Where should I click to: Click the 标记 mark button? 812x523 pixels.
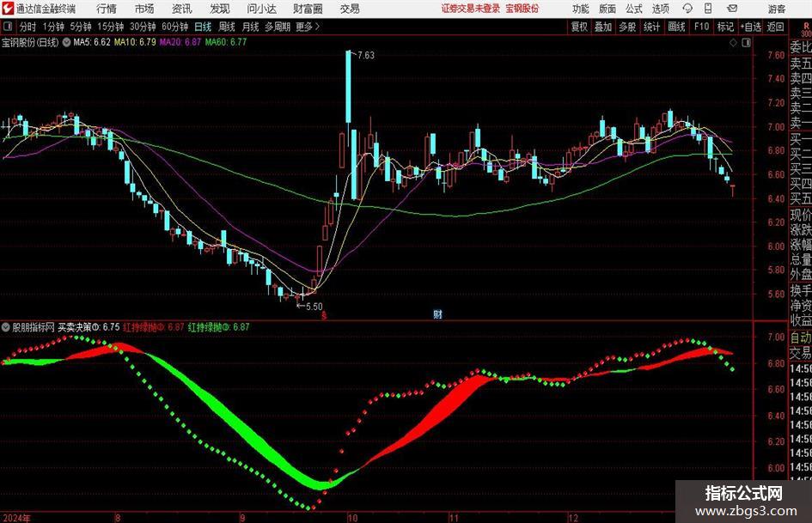click(x=725, y=27)
